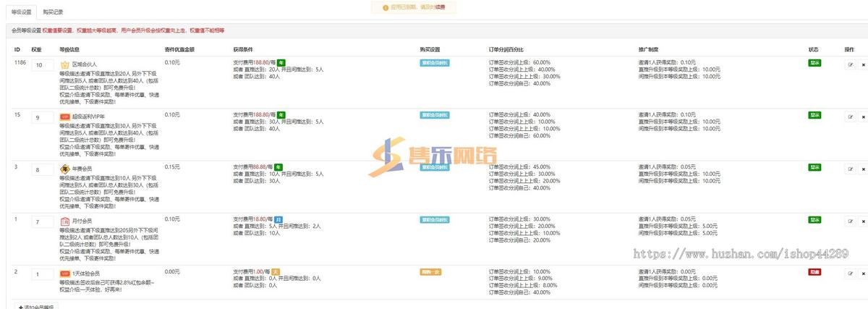The width and height of the screenshot is (868, 309).
Task: Delete the 年费会员 level row
Action: (863, 169)
